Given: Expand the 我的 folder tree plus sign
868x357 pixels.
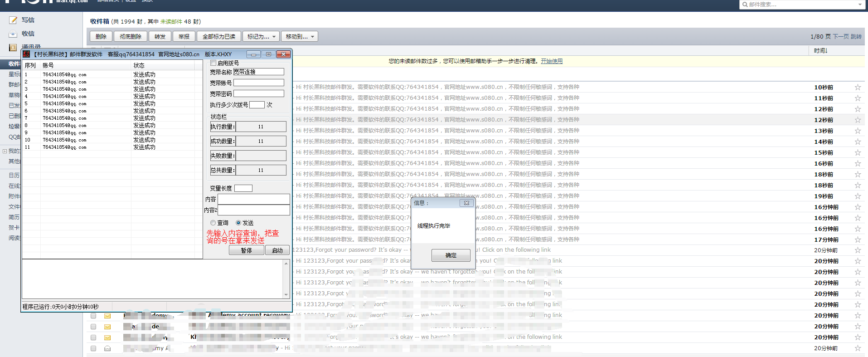Looking at the screenshot, I should 5,151.
